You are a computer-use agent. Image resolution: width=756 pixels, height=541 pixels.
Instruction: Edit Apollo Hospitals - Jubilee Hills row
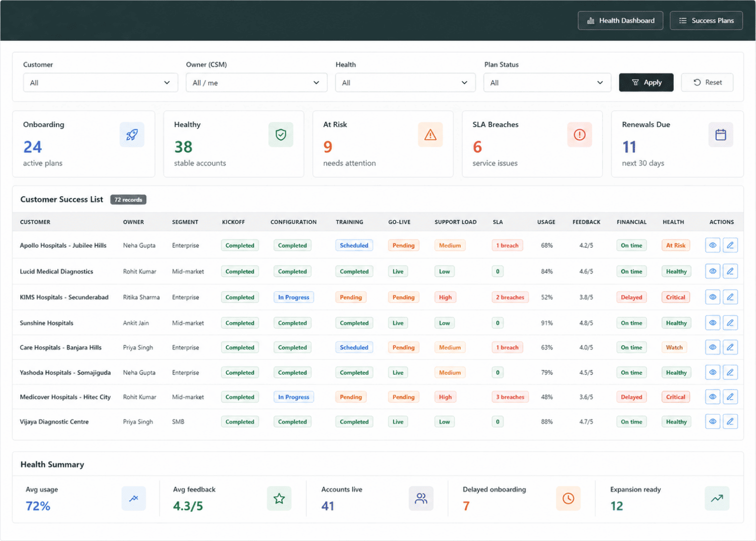(x=730, y=245)
